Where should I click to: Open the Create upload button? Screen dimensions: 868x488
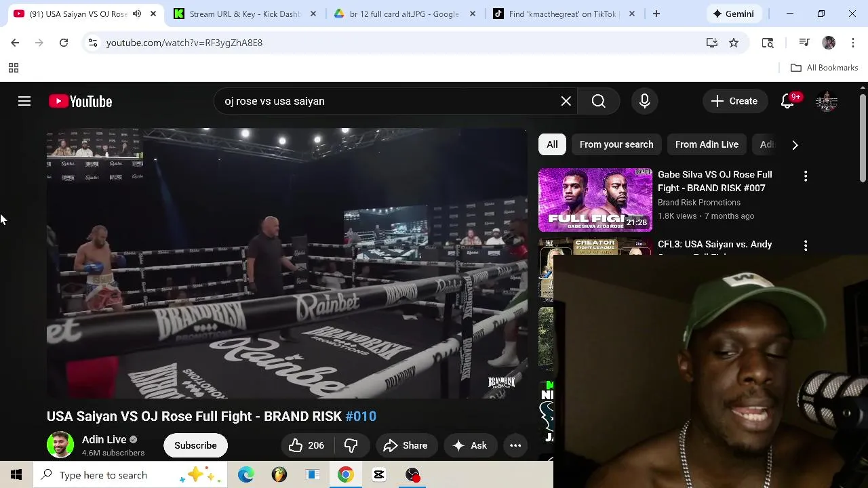pyautogui.click(x=734, y=101)
